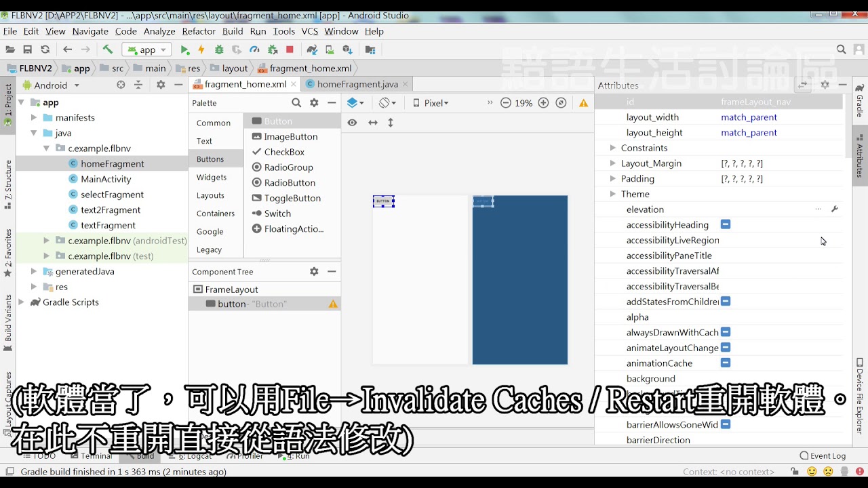Zoom in the design view
The height and width of the screenshot is (488, 868).
tap(543, 103)
